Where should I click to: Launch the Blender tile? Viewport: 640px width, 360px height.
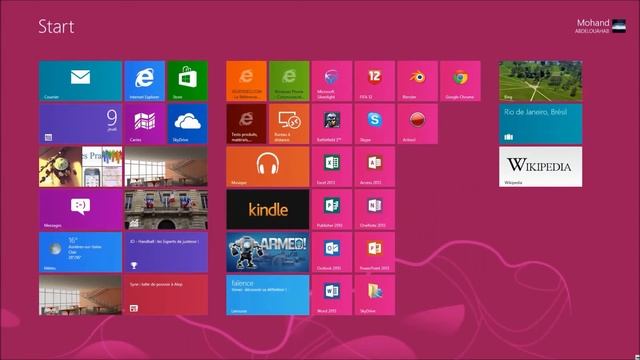point(418,81)
